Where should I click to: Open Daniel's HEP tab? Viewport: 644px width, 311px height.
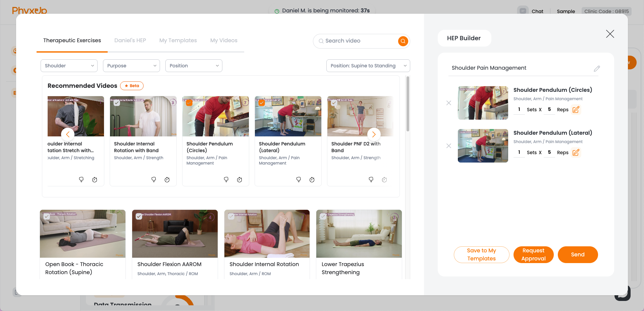pos(130,40)
